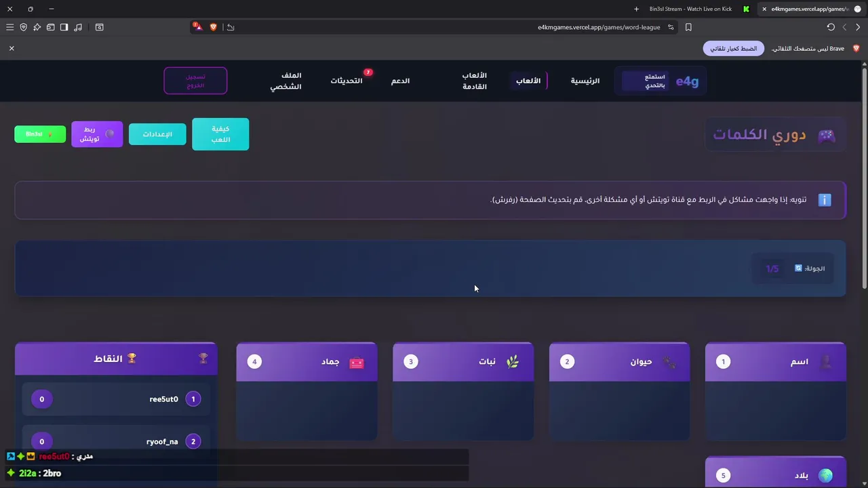The image size is (868, 488).
Task: Click the trophy icon beside النقاط
Action: (x=132, y=358)
